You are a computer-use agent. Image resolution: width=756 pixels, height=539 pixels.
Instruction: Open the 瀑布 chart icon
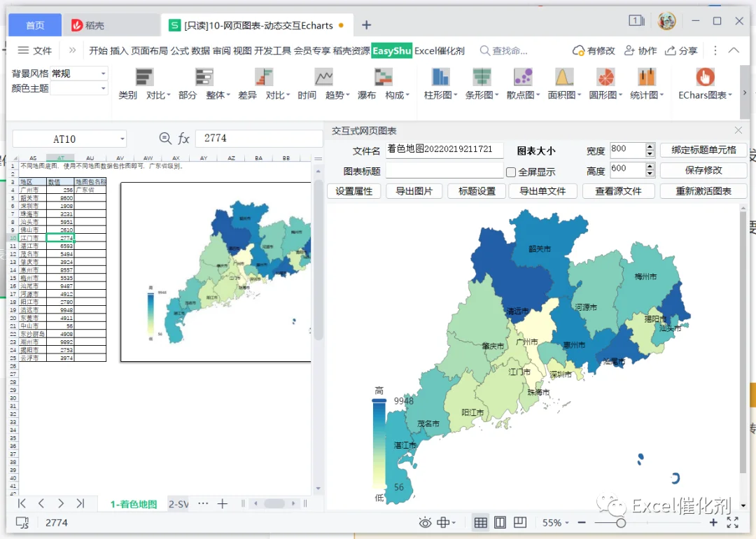click(x=384, y=77)
